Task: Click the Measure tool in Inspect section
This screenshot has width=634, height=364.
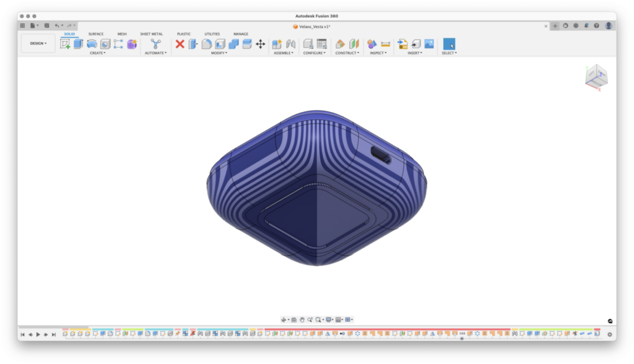Action: (385, 43)
